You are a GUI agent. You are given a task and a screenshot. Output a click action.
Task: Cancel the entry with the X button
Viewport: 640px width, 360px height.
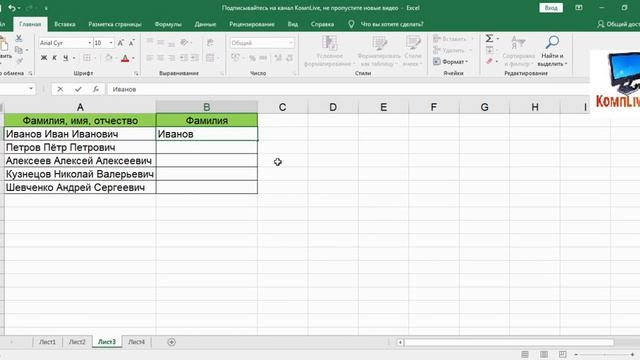(60, 89)
